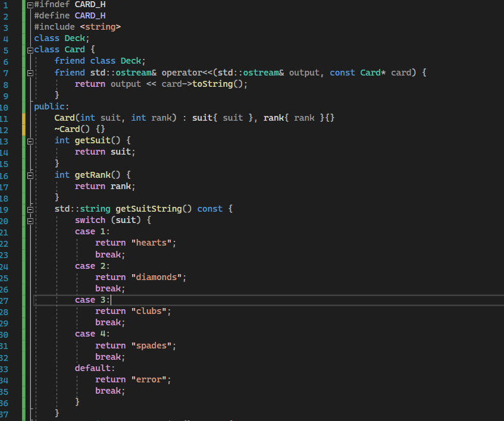Click the getSuit function name

93,140
